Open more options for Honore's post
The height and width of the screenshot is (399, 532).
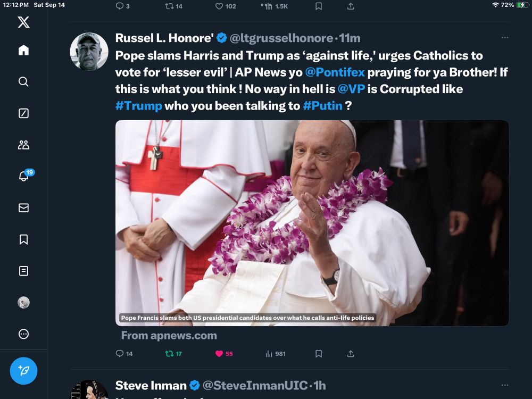tap(505, 38)
